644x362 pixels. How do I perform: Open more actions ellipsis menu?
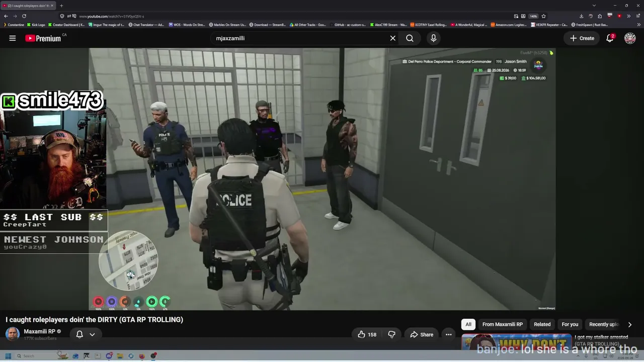[x=448, y=334]
